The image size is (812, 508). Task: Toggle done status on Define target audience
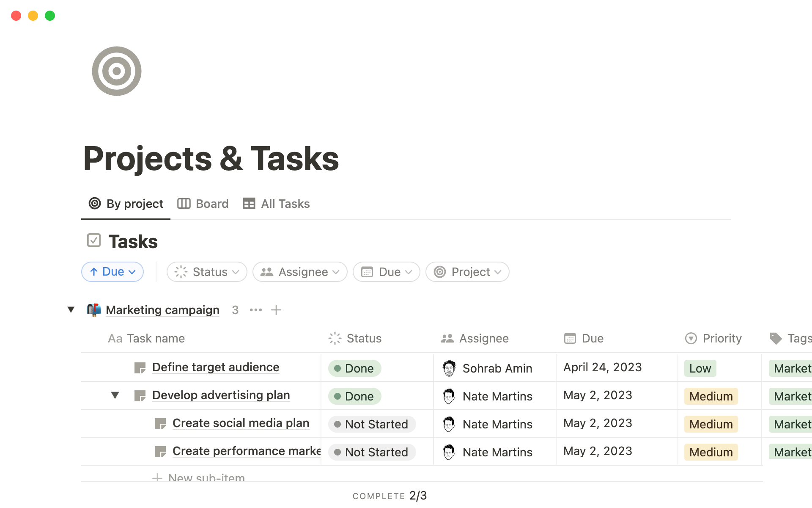[357, 368]
